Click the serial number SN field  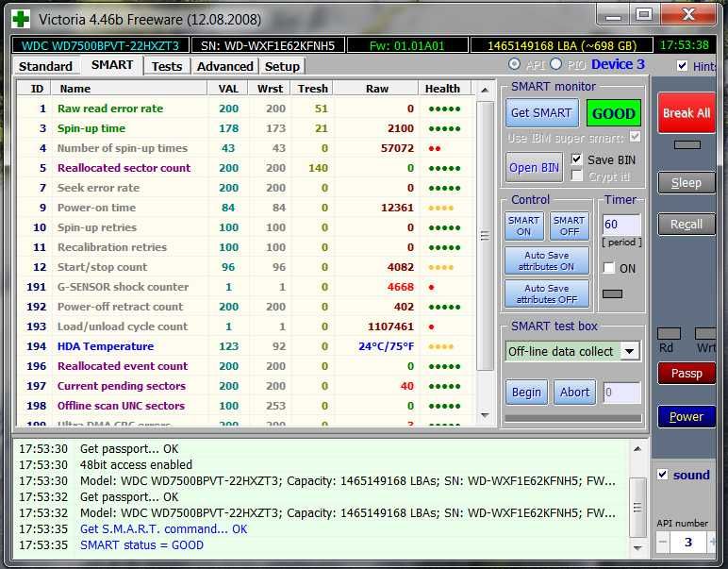[x=268, y=45]
